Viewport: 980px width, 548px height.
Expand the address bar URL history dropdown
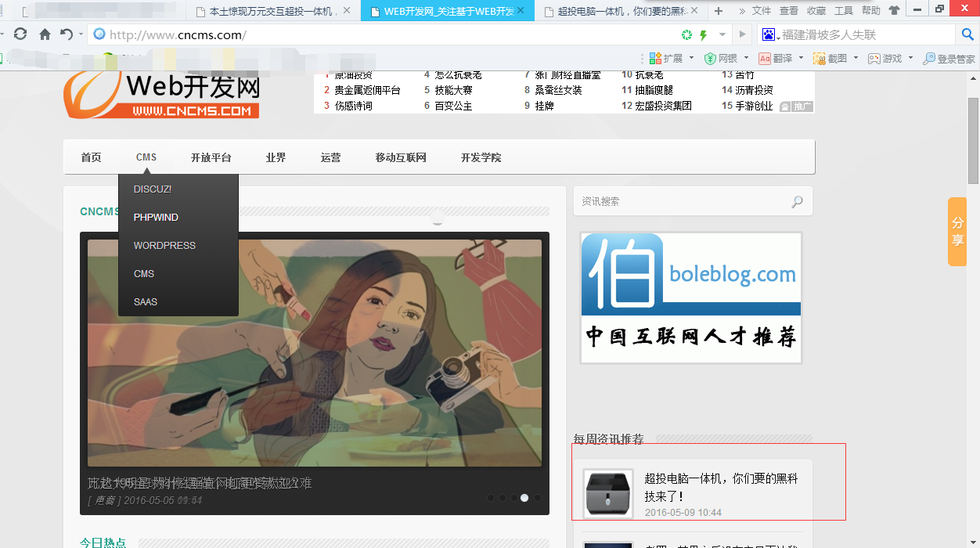(x=722, y=35)
